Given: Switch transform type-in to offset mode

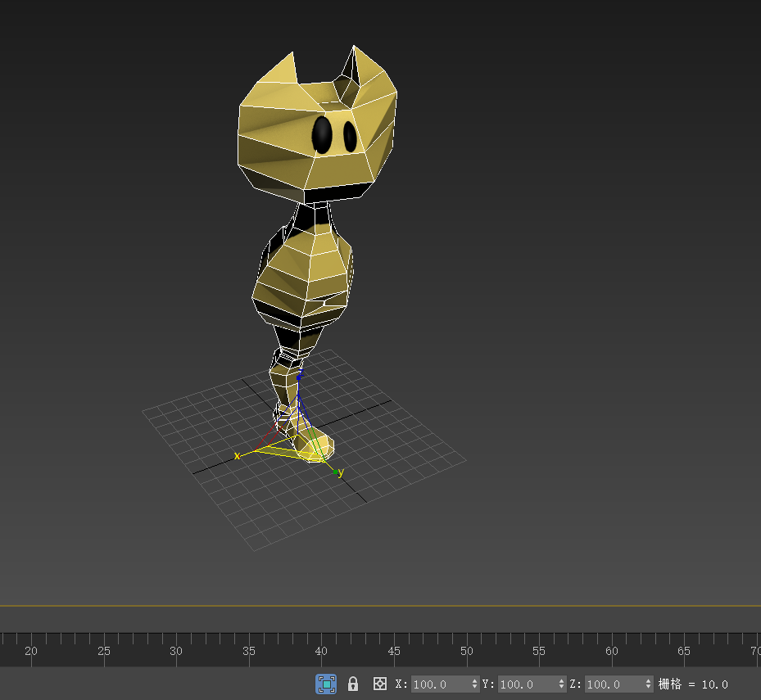Looking at the screenshot, I should 379,684.
